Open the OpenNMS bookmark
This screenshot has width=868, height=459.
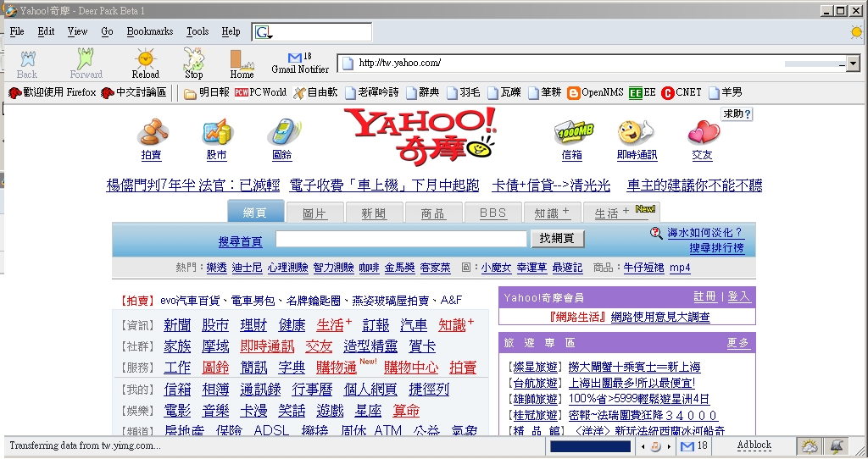tap(595, 92)
